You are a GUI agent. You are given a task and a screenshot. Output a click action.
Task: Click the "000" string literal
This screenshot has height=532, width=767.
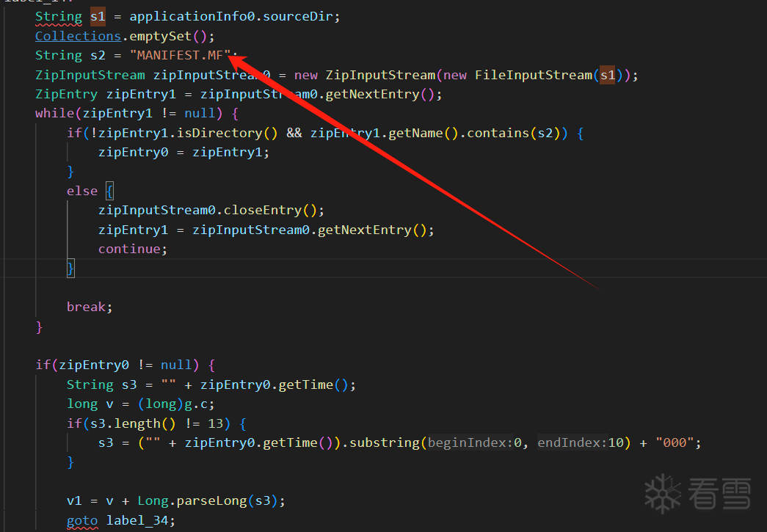[674, 443]
